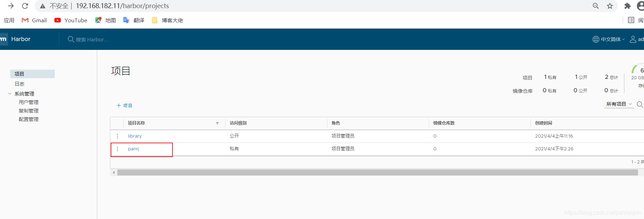The width and height of the screenshot is (644, 219).
Task: Open action menu for panrj row
Action: [117, 149]
